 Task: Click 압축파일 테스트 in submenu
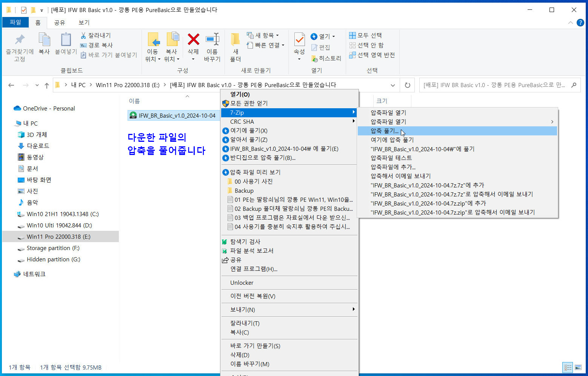pos(457,158)
